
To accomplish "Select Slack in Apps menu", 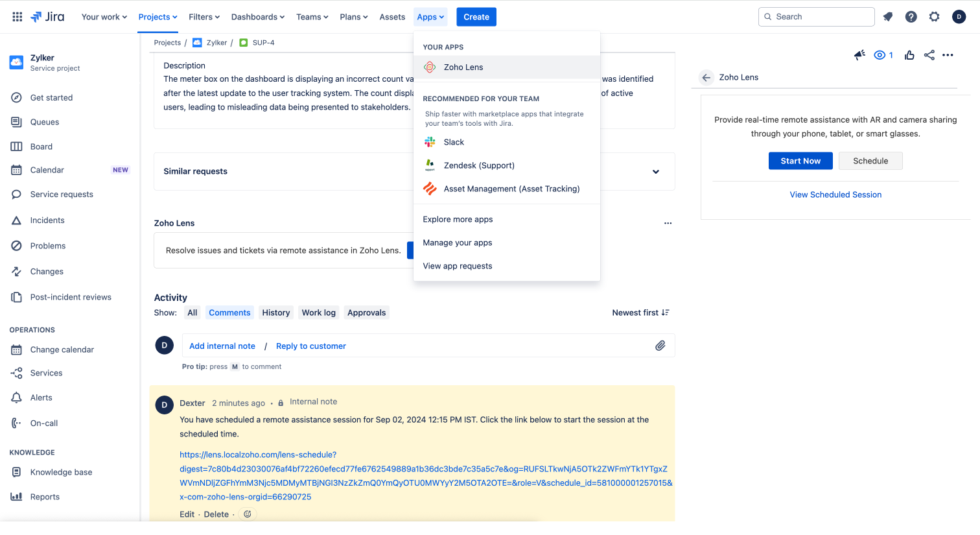I will coord(507,142).
